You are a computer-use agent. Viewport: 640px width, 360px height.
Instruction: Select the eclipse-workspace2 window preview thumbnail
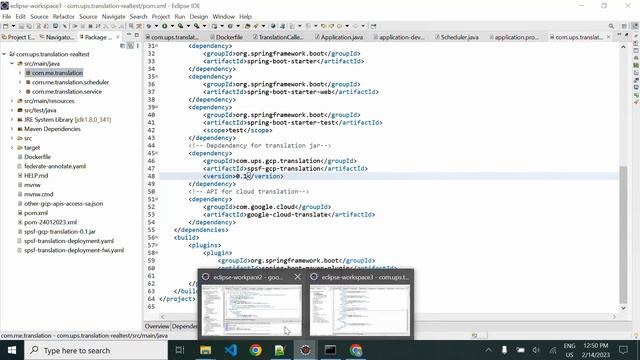click(x=252, y=310)
